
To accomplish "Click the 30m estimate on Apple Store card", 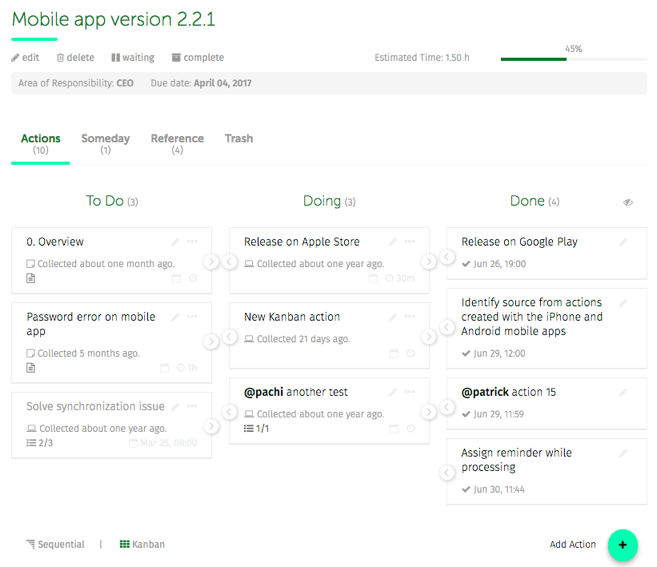I will click(x=400, y=278).
